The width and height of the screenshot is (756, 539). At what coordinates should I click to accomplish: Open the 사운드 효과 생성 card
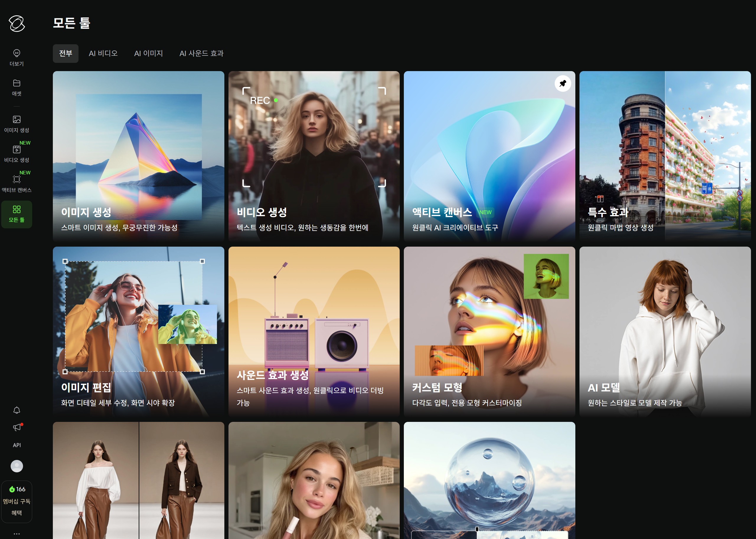click(314, 331)
